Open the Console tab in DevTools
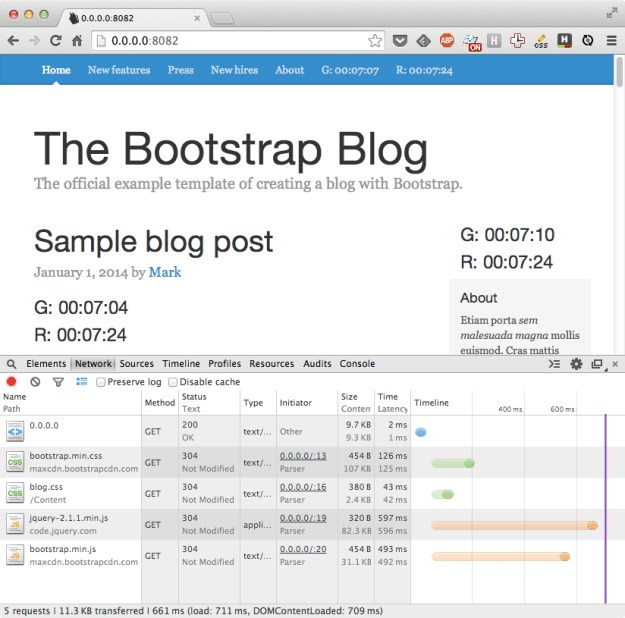Viewport: 625px width, 618px height. point(357,364)
